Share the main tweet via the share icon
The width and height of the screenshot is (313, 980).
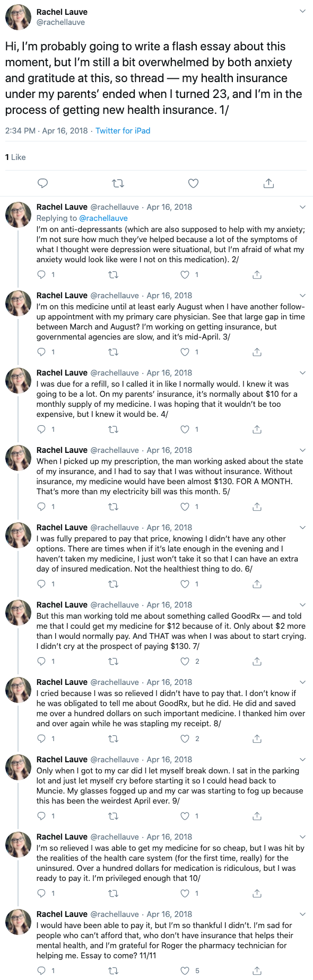268,183
